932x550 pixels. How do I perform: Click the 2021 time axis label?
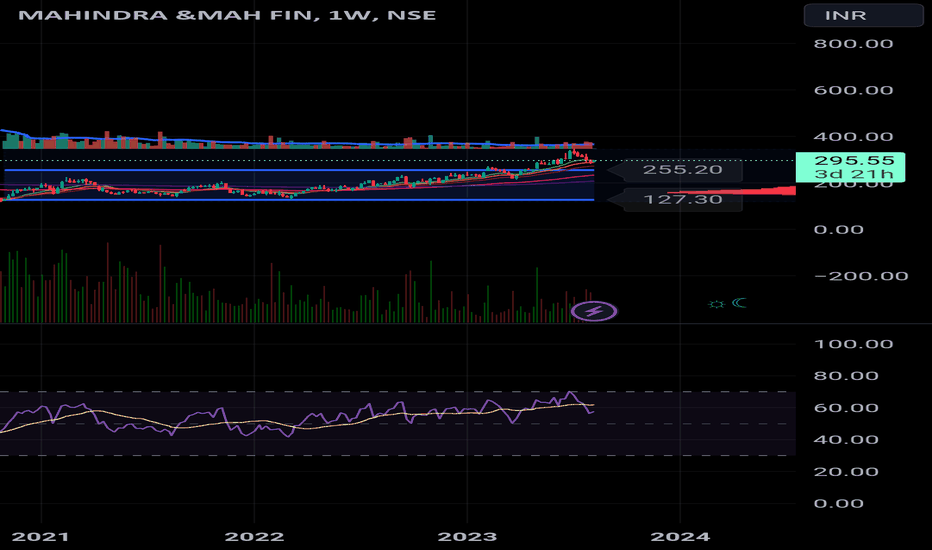click(x=40, y=537)
